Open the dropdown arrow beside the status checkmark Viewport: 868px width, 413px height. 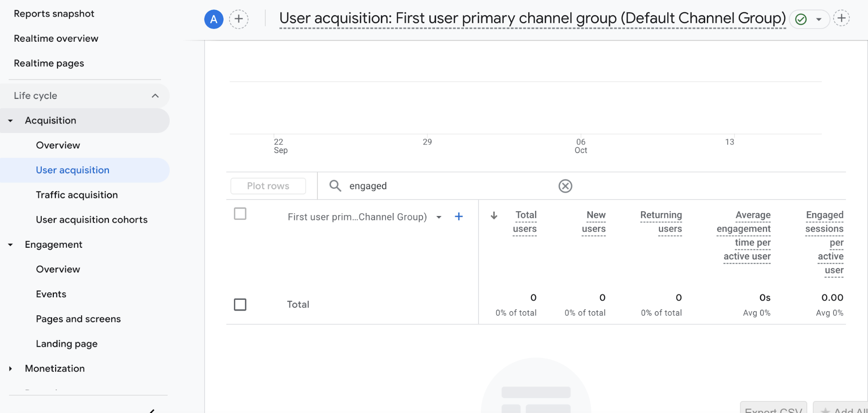(818, 19)
